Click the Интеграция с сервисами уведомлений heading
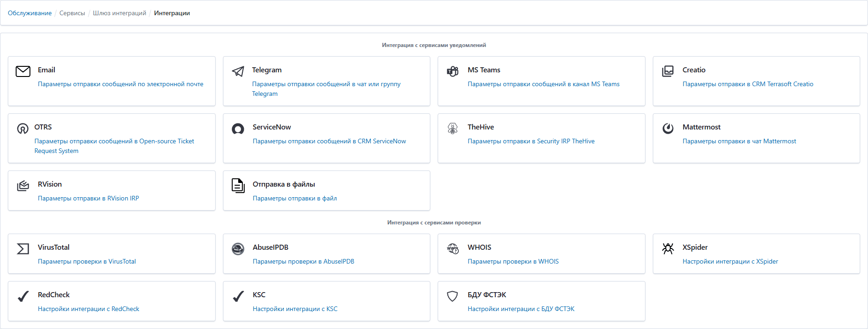Screen dimensions: 868x329 pos(434,45)
